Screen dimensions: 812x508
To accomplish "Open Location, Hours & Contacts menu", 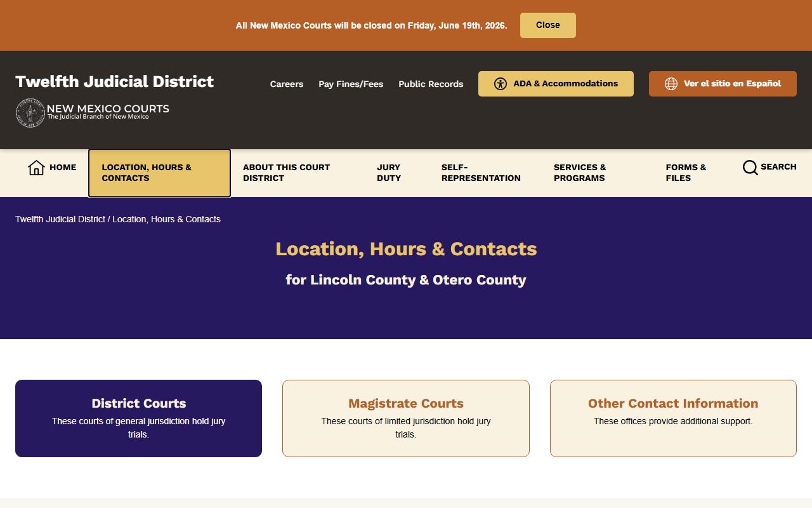I will [159, 173].
